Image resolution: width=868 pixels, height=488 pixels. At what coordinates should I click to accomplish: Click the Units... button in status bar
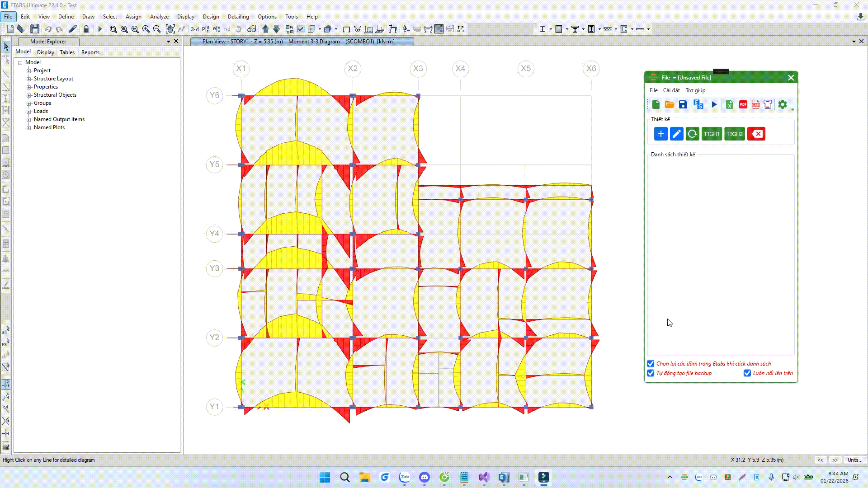pos(854,460)
